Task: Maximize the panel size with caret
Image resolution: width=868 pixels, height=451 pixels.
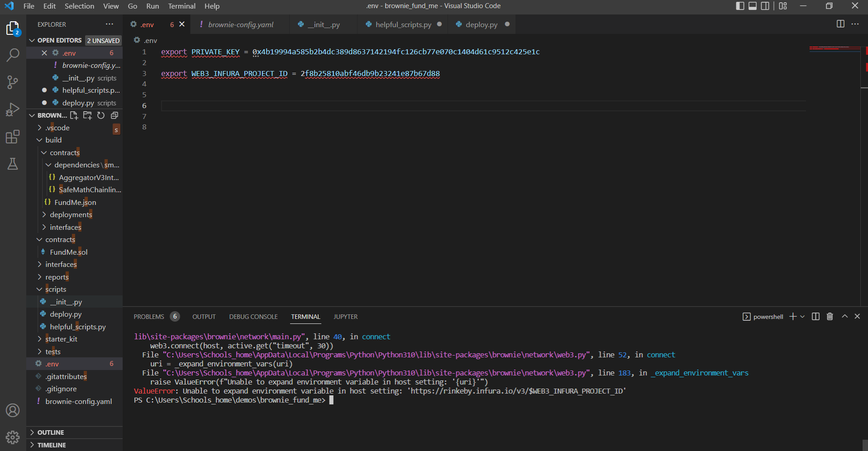Action: point(844,317)
